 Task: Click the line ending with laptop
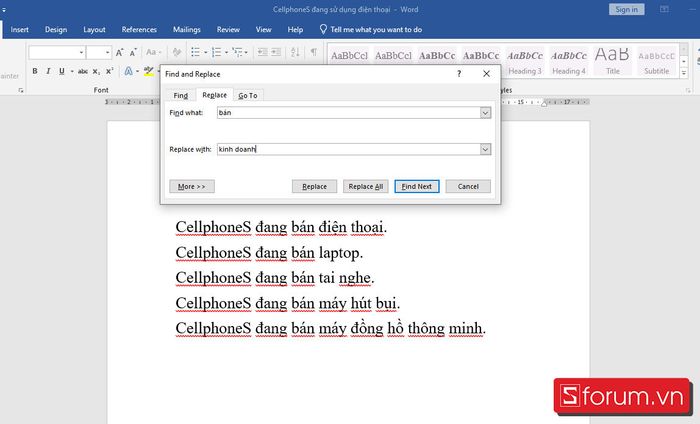pyautogui.click(x=269, y=253)
